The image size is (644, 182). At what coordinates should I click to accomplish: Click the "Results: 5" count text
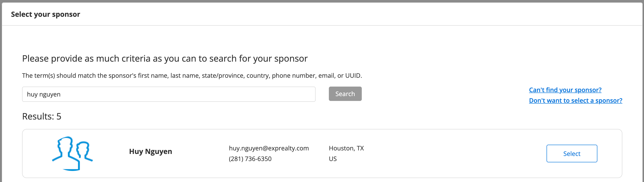click(x=42, y=116)
